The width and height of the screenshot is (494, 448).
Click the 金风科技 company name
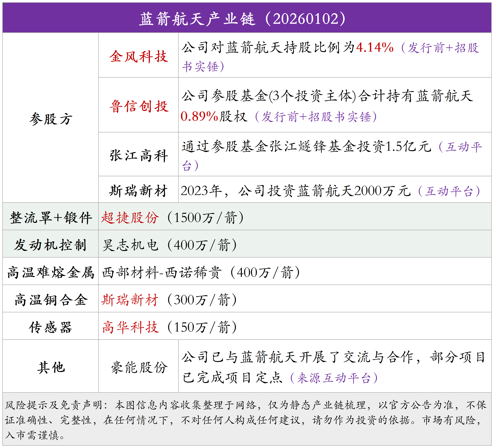(139, 56)
